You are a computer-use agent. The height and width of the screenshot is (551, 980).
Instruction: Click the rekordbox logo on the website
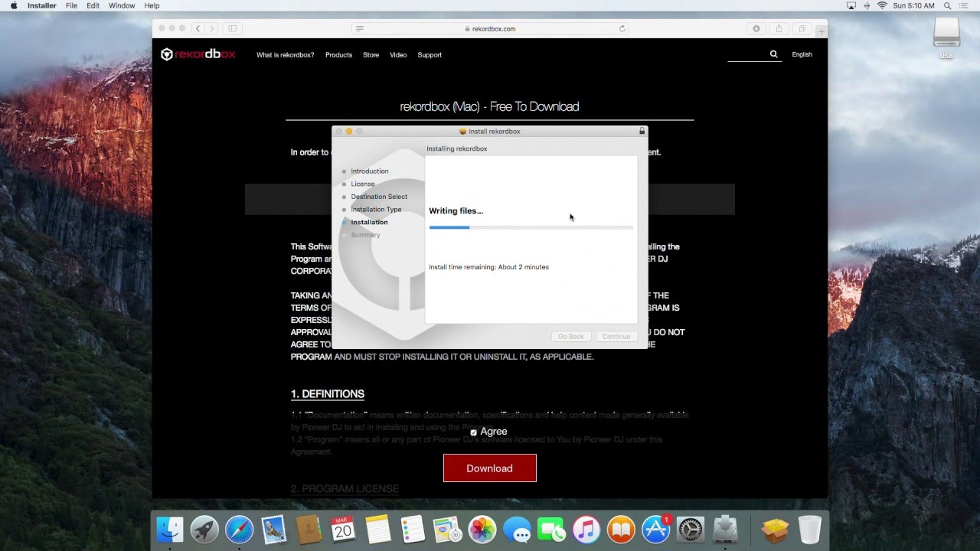(198, 54)
